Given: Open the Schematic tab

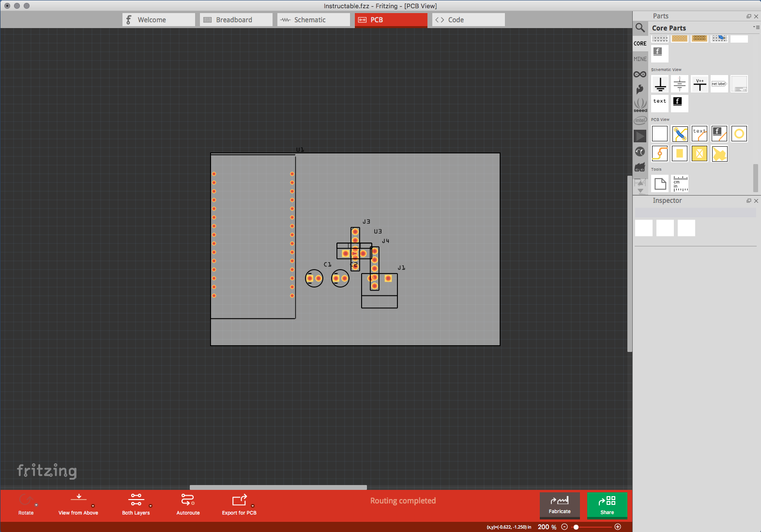Looking at the screenshot, I should (314, 20).
